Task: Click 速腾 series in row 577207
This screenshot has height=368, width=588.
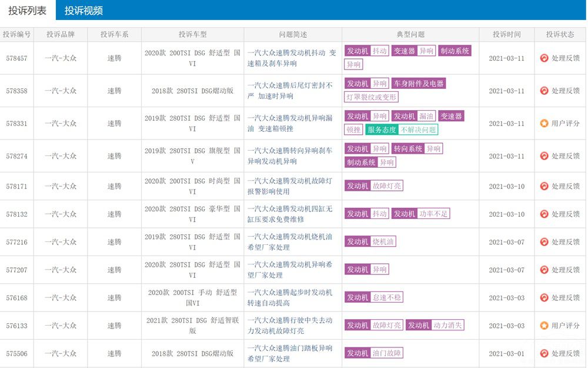Action: pyautogui.click(x=115, y=270)
